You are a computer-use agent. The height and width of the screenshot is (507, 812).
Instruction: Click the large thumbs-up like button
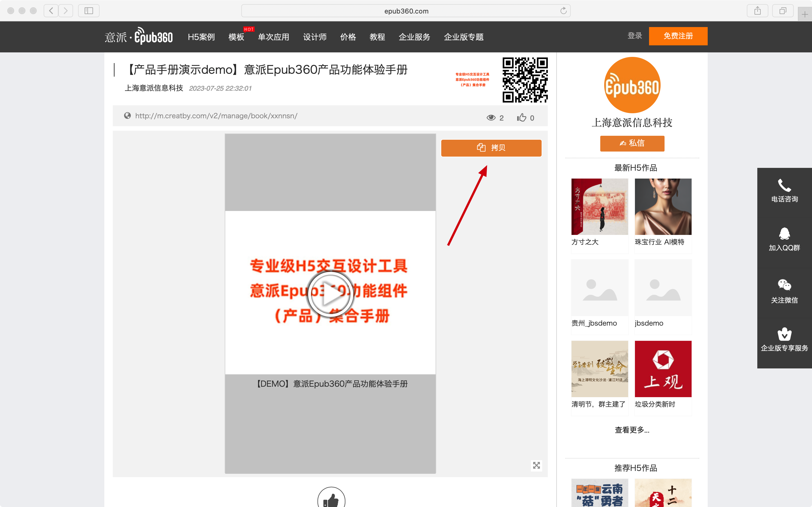pyautogui.click(x=331, y=500)
